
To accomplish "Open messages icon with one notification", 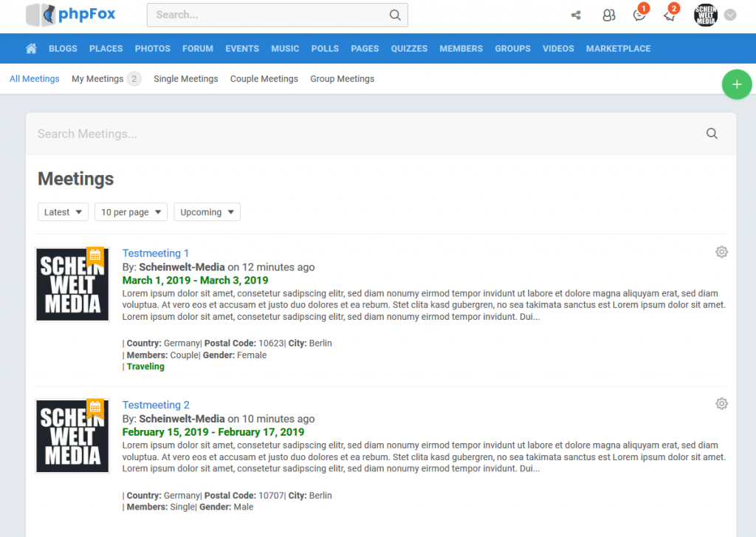I will [x=639, y=16].
